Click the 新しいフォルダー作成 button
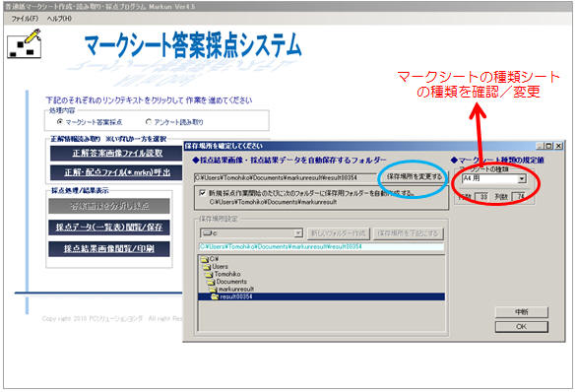This screenshot has width=576, height=392. (339, 232)
